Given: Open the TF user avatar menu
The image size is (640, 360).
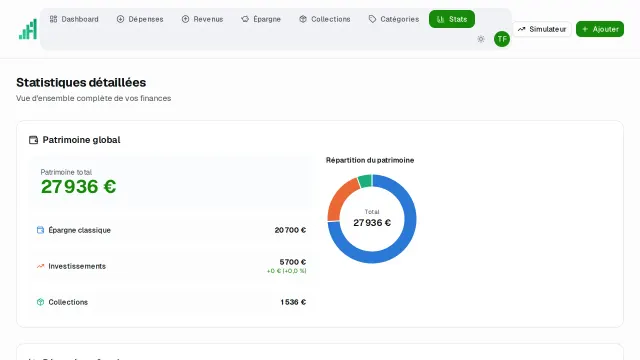Looking at the screenshot, I should (x=502, y=39).
